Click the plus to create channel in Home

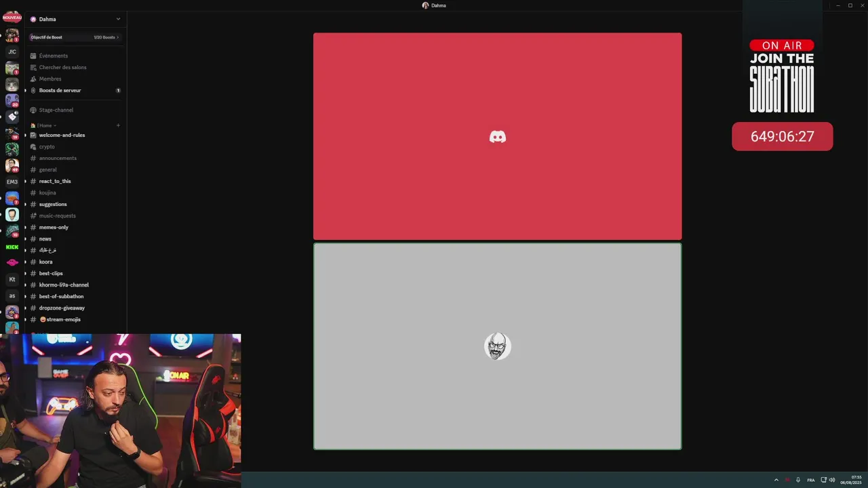pos(118,125)
